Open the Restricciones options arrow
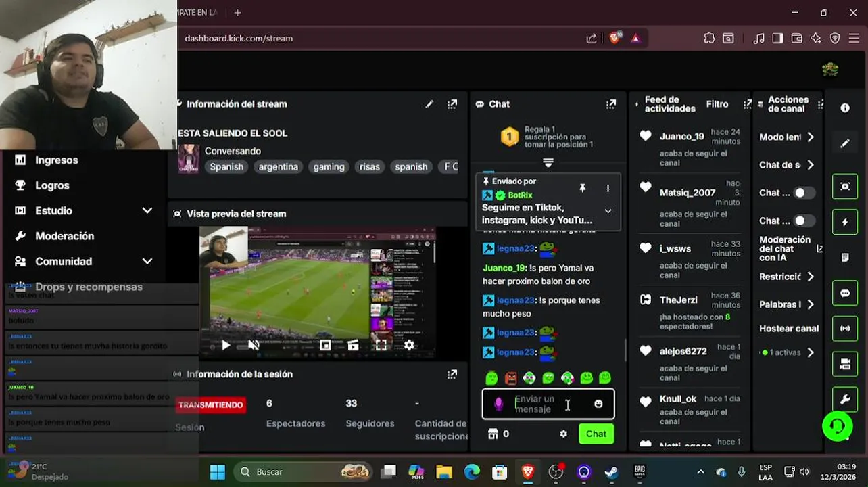Viewport: 868px width, 487px height. click(x=811, y=277)
